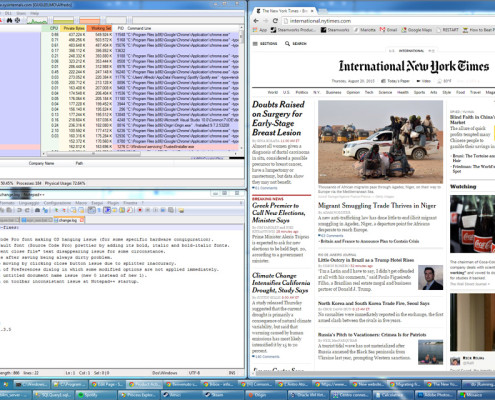Image resolution: width=495 pixels, height=400 pixels.
Task: Switch to Spotify in the taskbar
Action: (95, 395)
